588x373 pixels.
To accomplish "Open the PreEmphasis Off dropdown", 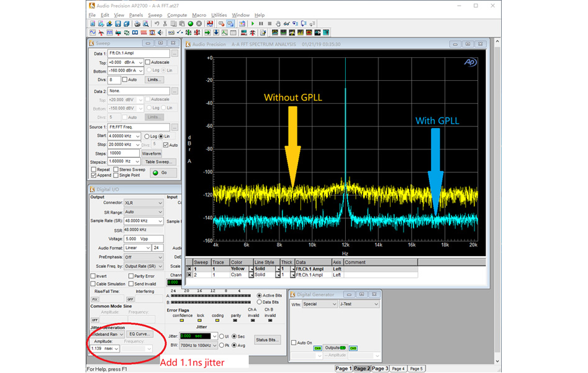I will 143,257.
